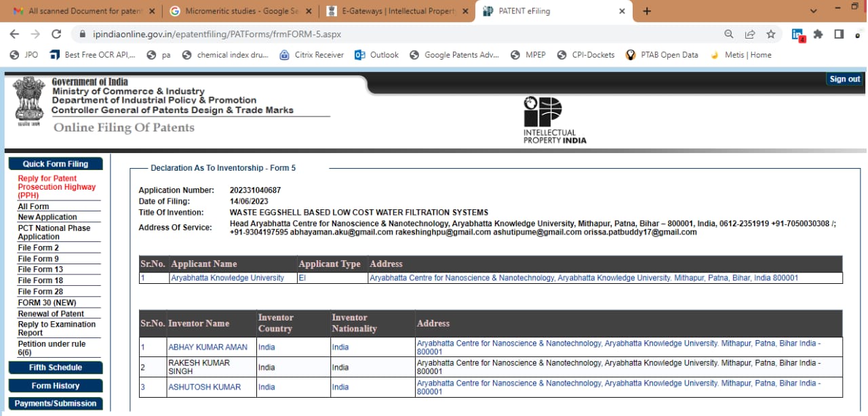
Task: Open PCT National Phase Application link
Action: [x=54, y=232]
